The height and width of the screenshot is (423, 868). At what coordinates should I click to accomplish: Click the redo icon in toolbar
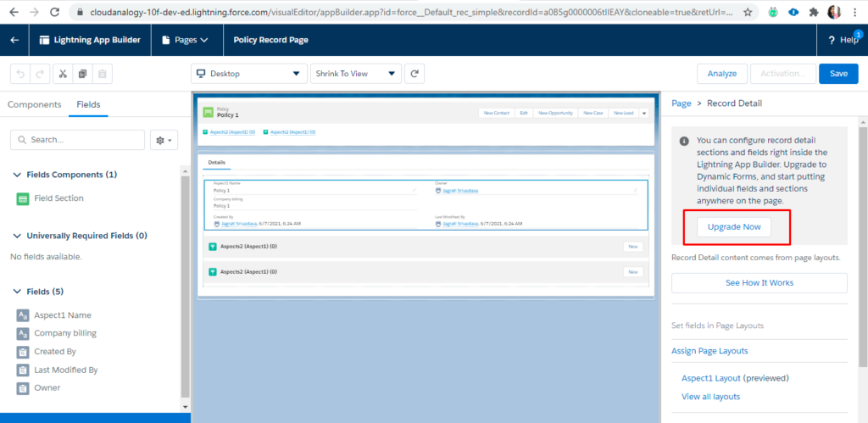(39, 74)
